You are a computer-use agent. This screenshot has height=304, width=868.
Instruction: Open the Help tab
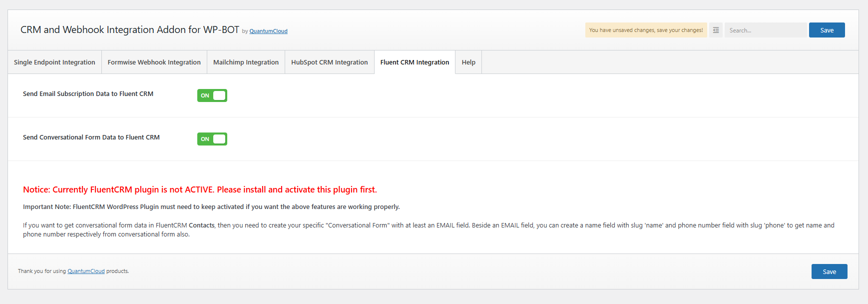coord(468,62)
